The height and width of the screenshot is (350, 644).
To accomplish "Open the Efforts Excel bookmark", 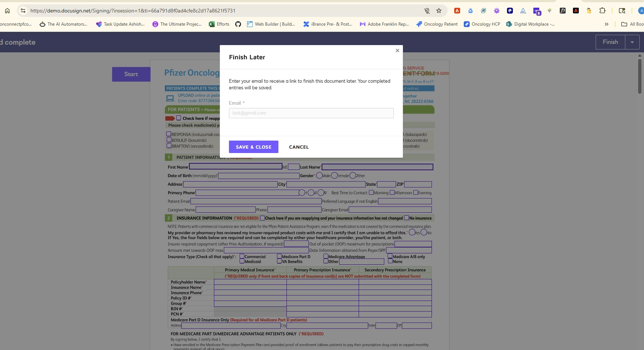I will click(219, 24).
